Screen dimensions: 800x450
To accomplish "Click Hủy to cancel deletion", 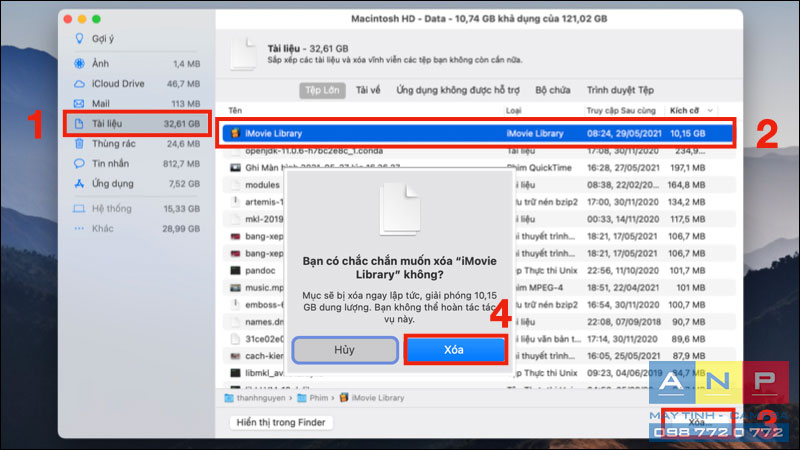I will 345,350.
